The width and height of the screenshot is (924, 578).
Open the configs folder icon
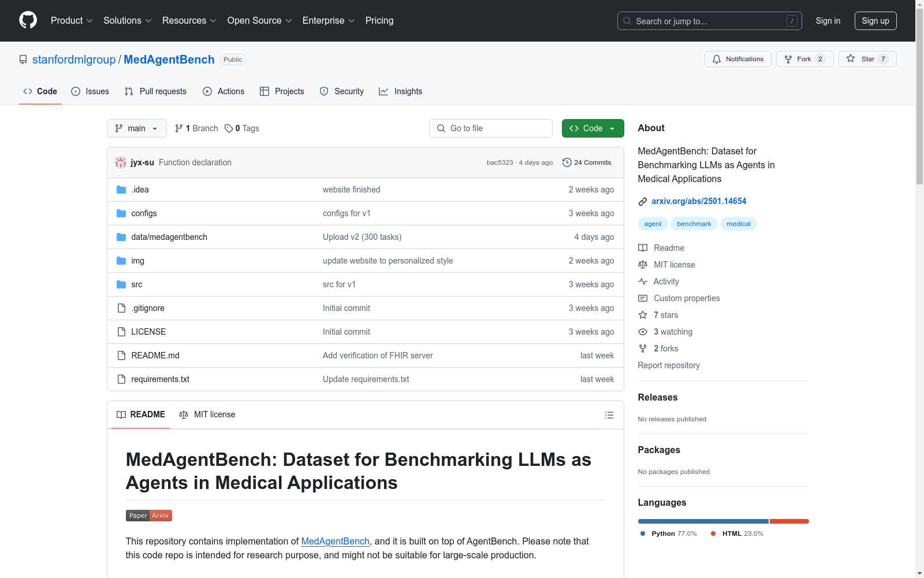pyautogui.click(x=121, y=213)
